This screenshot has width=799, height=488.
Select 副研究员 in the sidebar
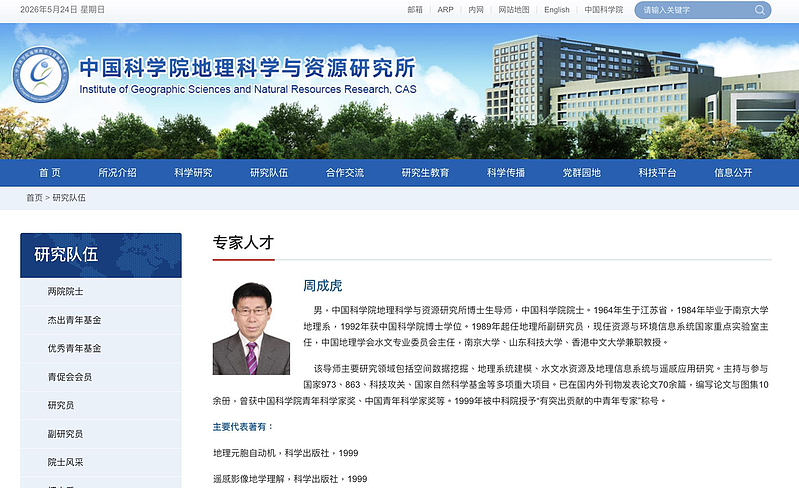tap(101, 434)
